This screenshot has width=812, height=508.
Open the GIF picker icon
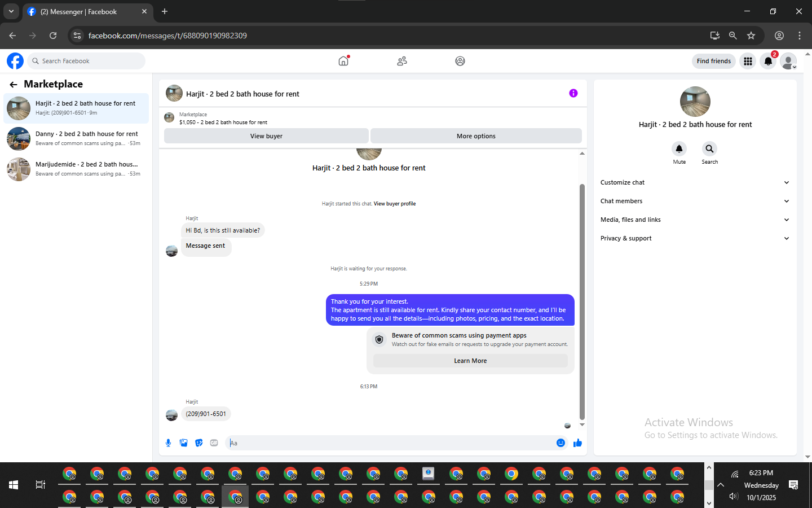click(214, 443)
